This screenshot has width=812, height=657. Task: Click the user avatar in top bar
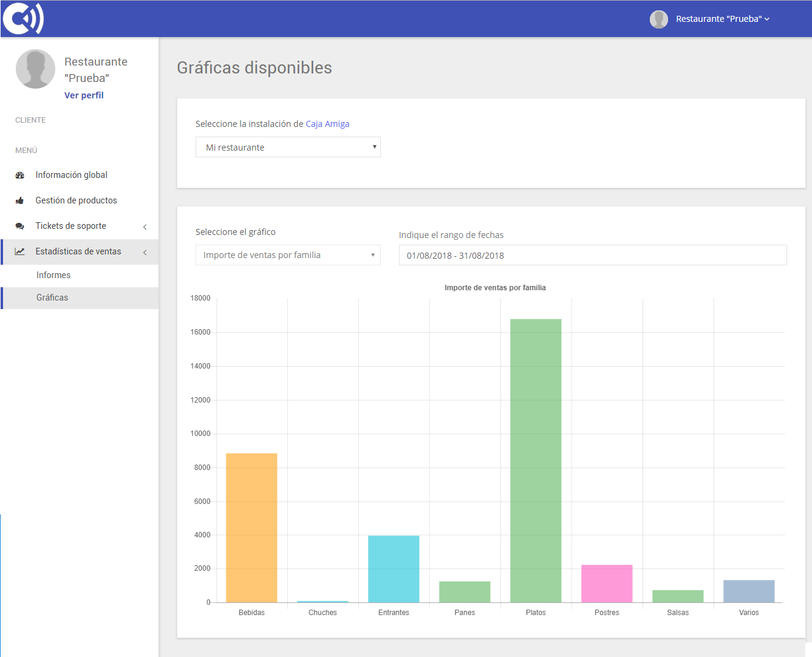coord(658,19)
